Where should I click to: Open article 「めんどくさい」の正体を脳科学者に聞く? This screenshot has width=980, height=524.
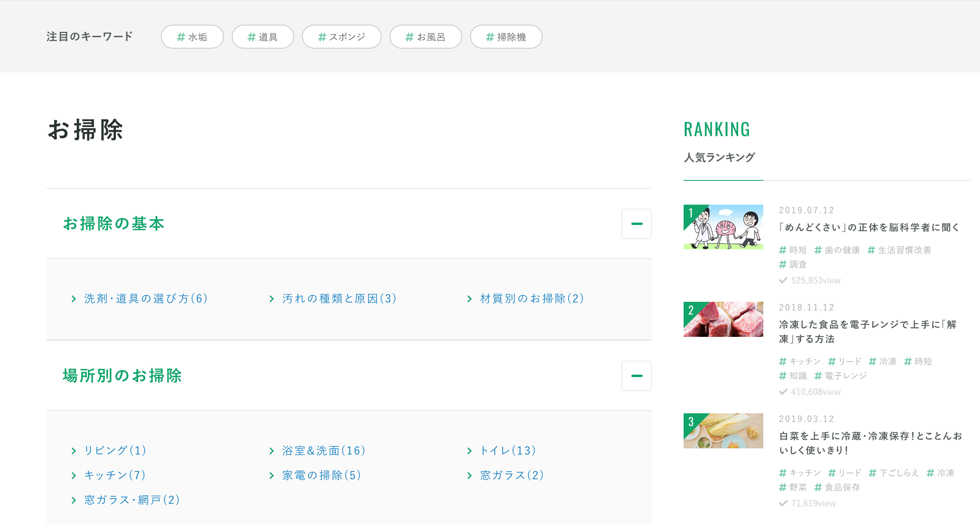click(869, 227)
